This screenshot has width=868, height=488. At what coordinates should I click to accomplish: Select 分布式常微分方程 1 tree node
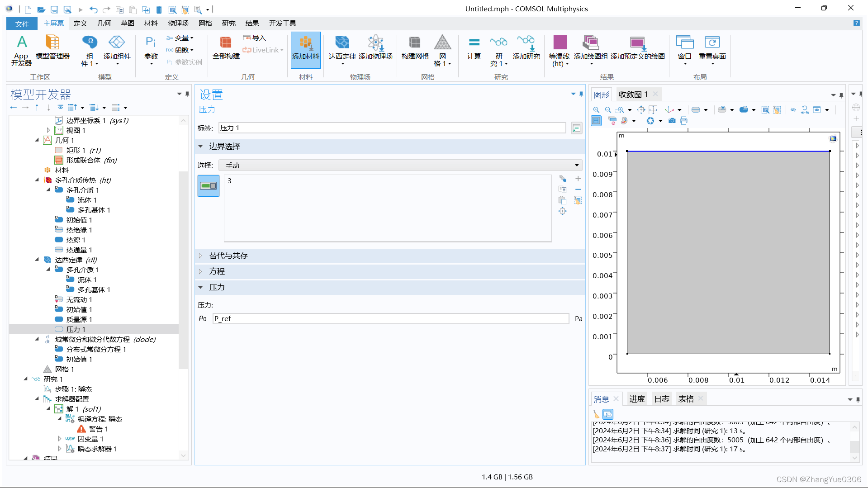[96, 349]
